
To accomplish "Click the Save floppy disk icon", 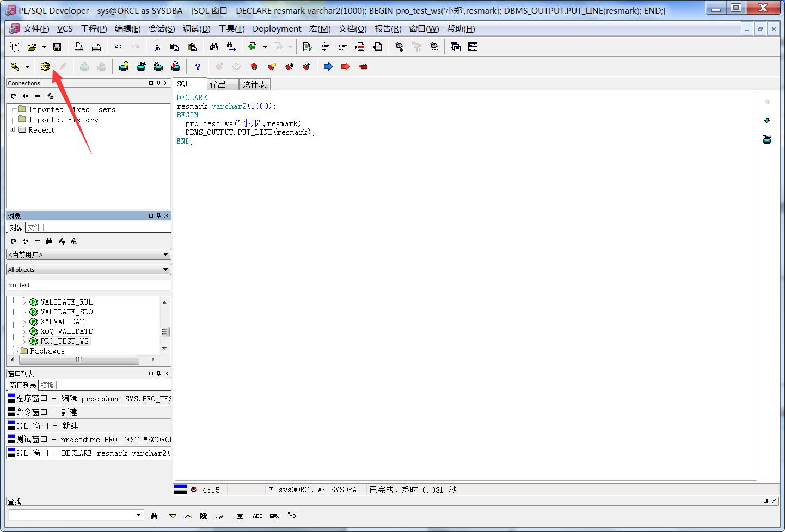I will point(57,47).
